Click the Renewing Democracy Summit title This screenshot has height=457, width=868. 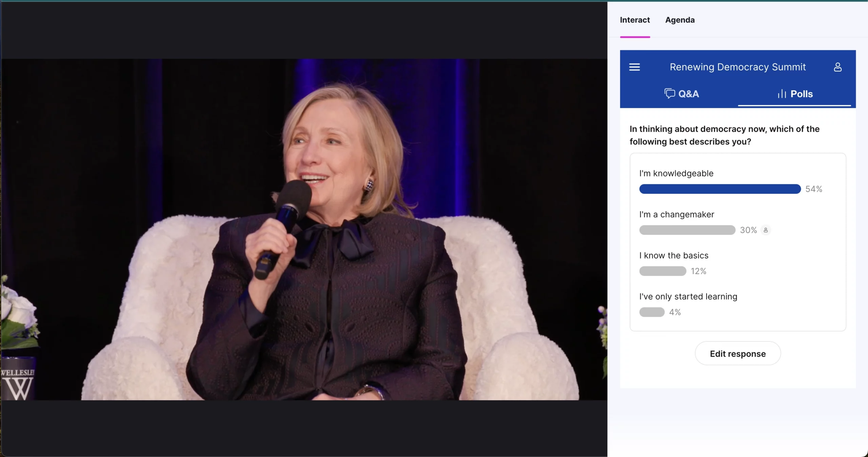pyautogui.click(x=737, y=67)
